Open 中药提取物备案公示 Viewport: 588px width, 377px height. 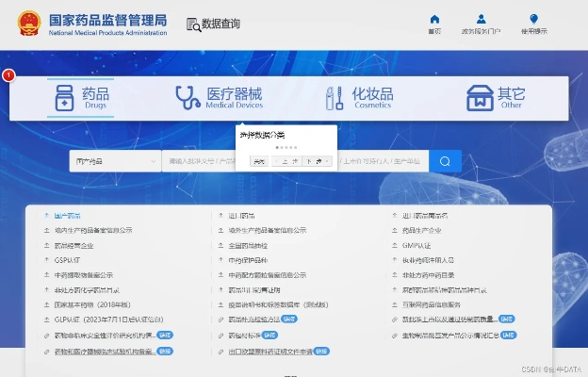[84, 275]
